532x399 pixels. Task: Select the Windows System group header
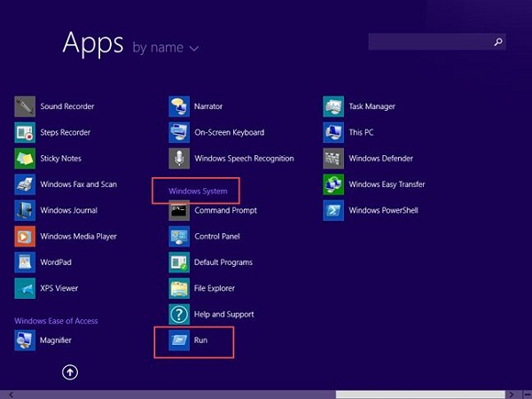(x=198, y=191)
